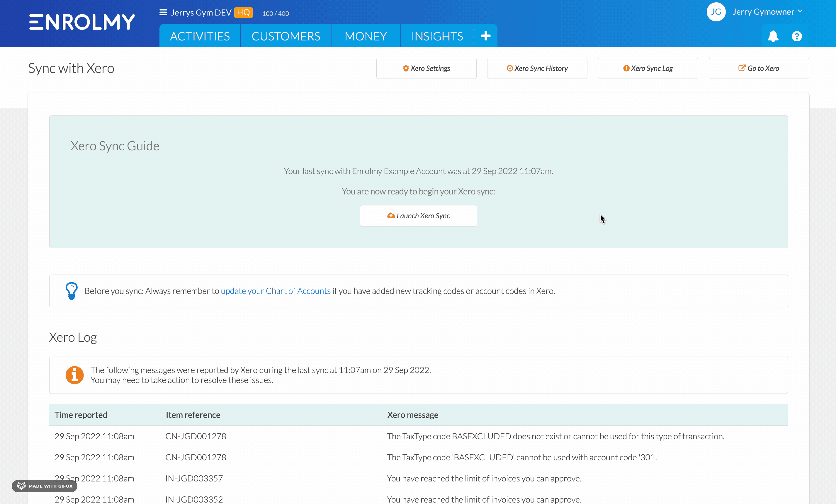Open the INSIGHTS tab
The image size is (836, 504).
click(x=437, y=36)
